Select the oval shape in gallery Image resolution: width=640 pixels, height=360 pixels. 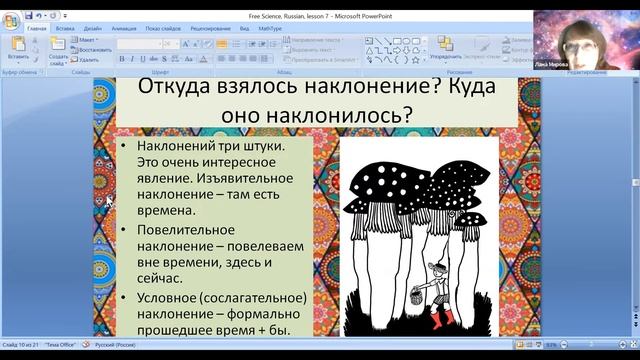pos(406,41)
